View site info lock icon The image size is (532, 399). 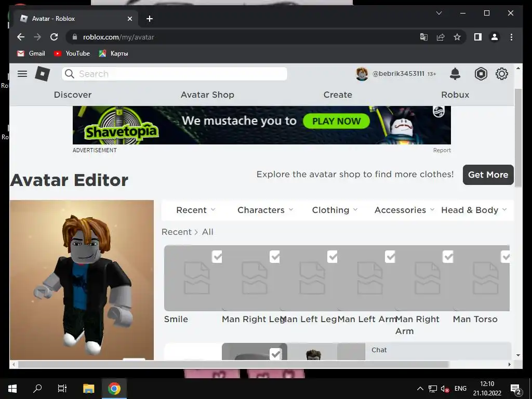75,37
